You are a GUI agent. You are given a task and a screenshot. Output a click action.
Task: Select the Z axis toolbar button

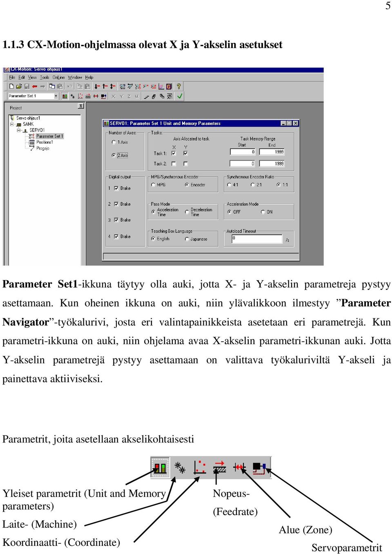(129, 96)
